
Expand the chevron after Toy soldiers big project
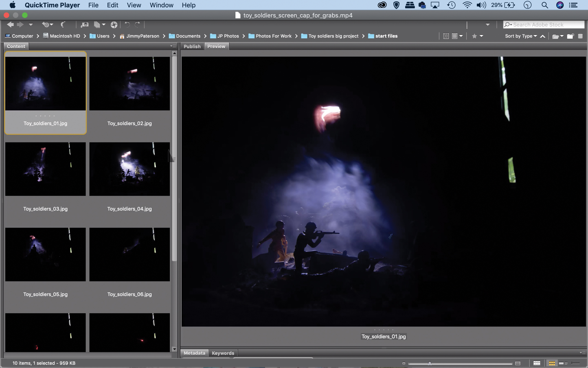(x=363, y=36)
